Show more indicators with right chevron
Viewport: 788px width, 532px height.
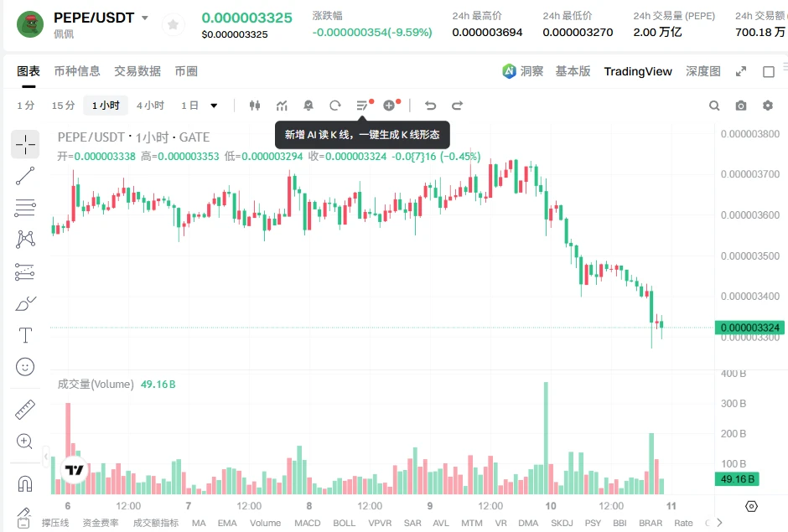[x=719, y=523]
